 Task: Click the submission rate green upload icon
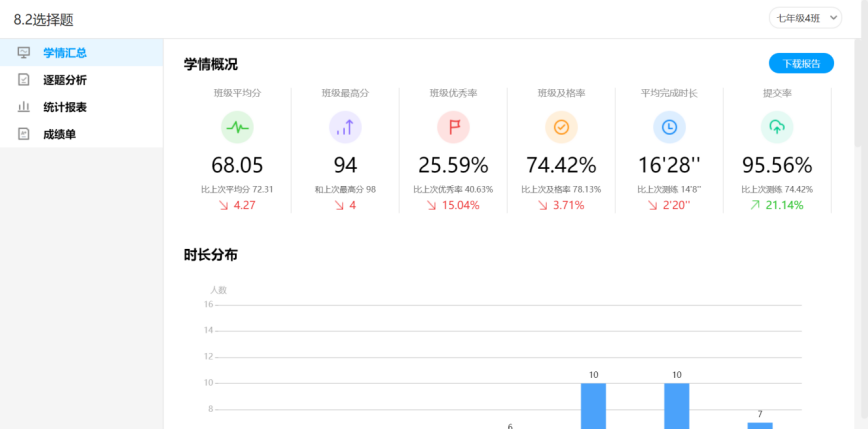coord(777,127)
